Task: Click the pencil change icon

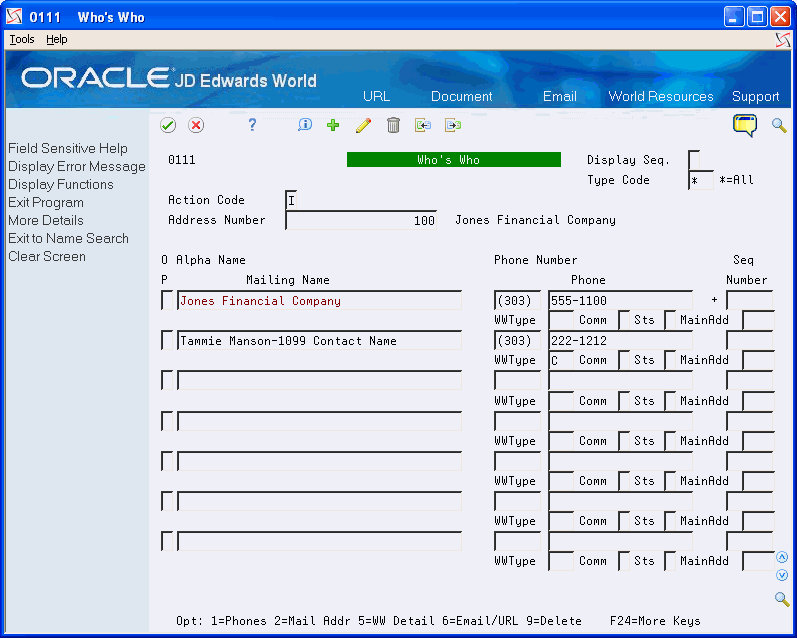Action: point(363,125)
